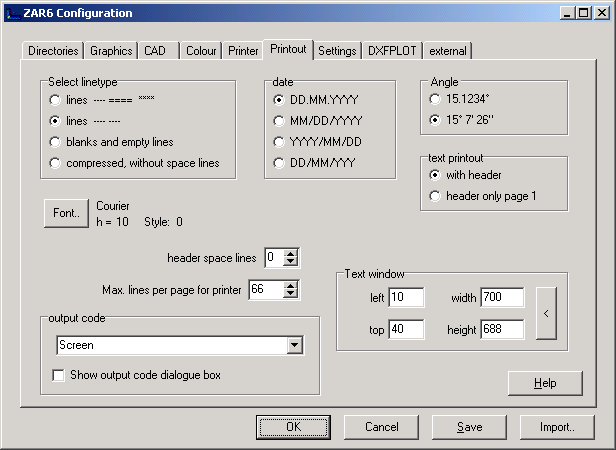Select 'blanks and empty lines' linetype
The height and width of the screenshot is (450, 616).
(54, 141)
